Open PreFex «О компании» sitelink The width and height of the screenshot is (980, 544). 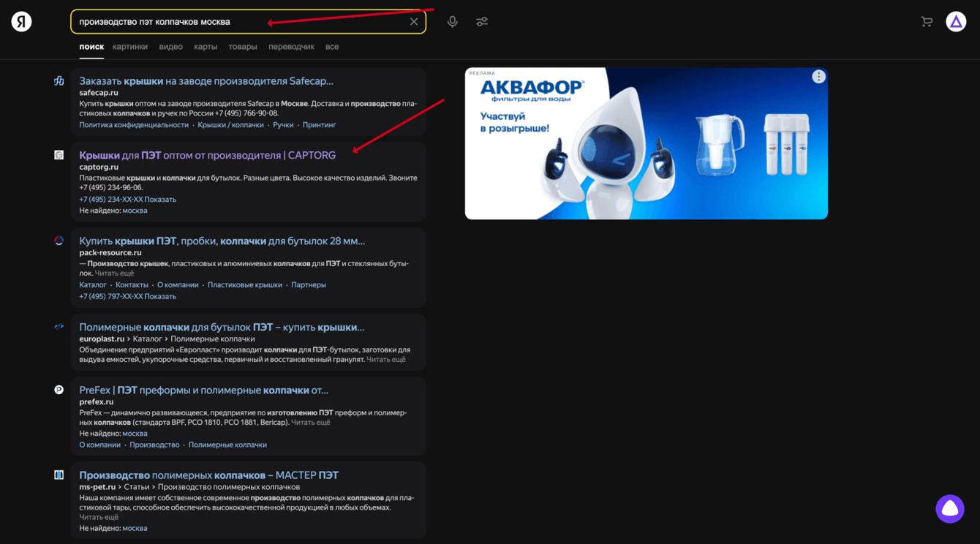[99, 445]
